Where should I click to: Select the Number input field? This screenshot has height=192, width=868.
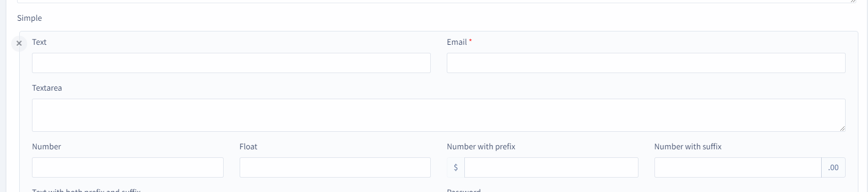pos(128,167)
